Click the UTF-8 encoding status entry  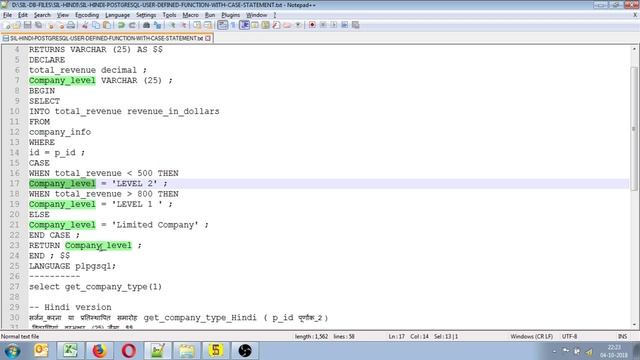pyautogui.click(x=569, y=336)
